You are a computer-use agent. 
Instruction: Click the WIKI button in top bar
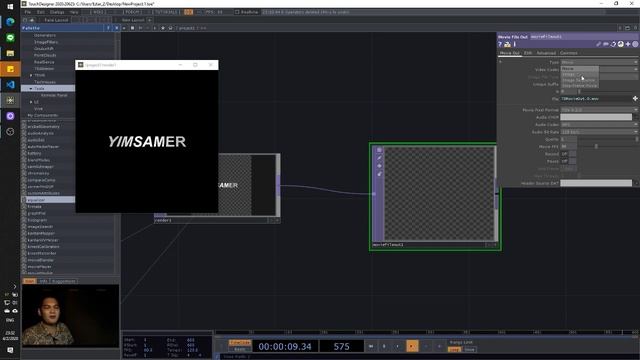tap(98, 12)
